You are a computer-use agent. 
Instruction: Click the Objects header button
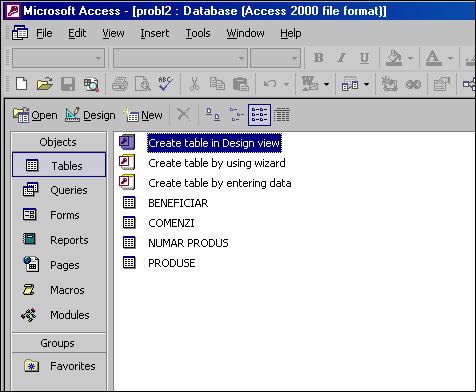58,142
